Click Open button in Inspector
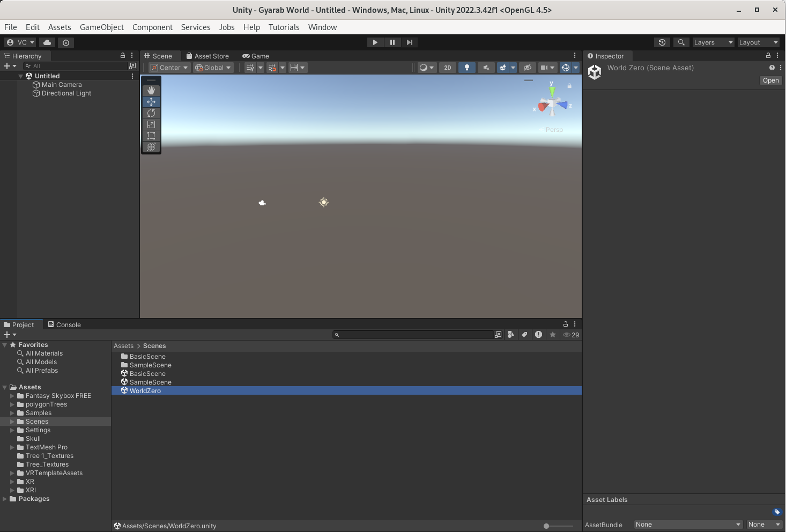Viewport: 786px width, 532px height. coord(770,80)
